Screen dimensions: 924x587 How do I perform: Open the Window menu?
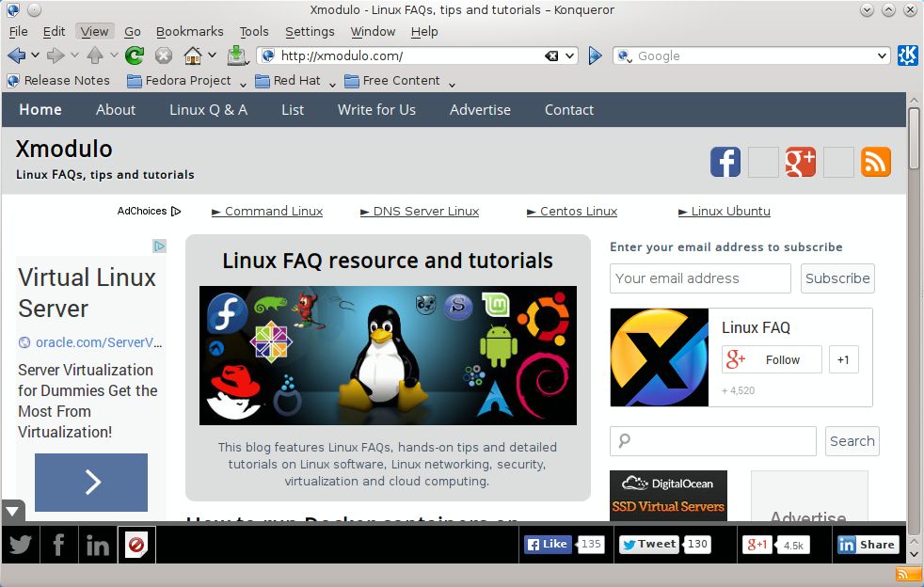pos(373,31)
